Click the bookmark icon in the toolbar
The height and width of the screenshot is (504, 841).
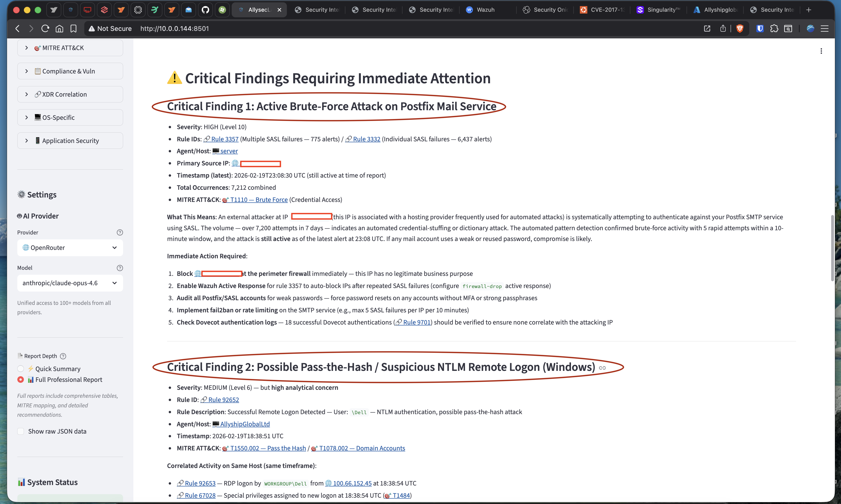point(73,29)
